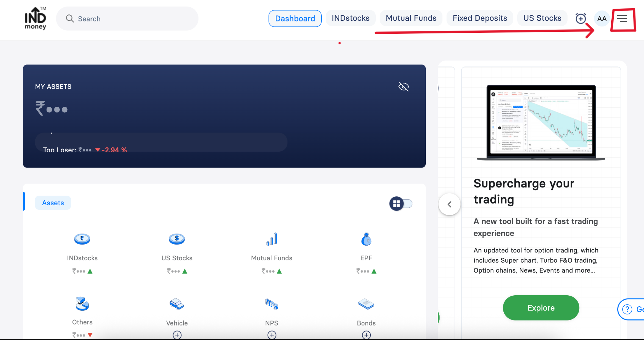
Task: Open the alarm-plus alert icon
Action: [x=580, y=19]
